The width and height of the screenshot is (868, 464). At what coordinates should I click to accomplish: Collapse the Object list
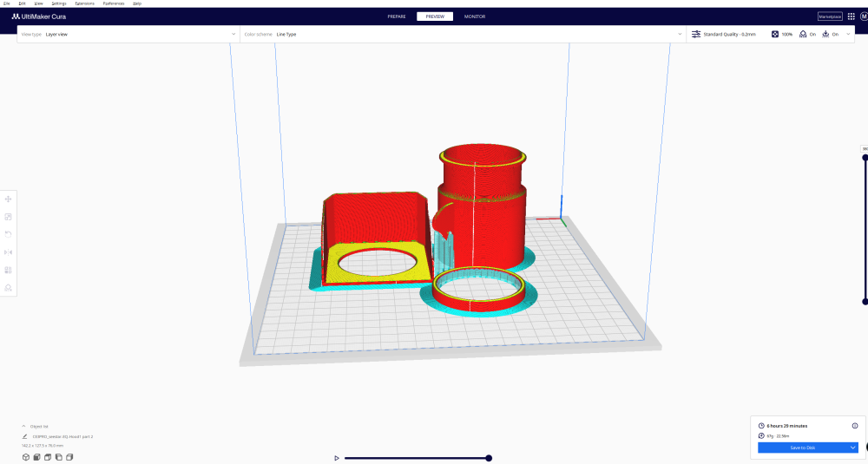pyautogui.click(x=24, y=427)
